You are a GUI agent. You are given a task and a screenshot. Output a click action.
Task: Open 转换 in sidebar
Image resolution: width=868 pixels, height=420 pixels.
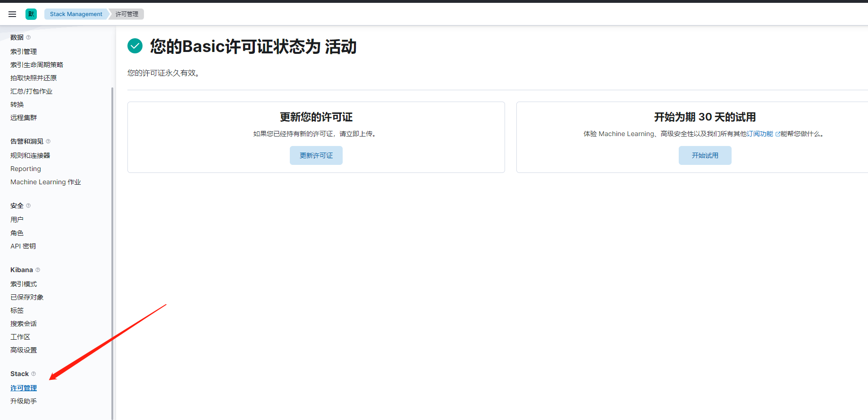click(x=17, y=104)
